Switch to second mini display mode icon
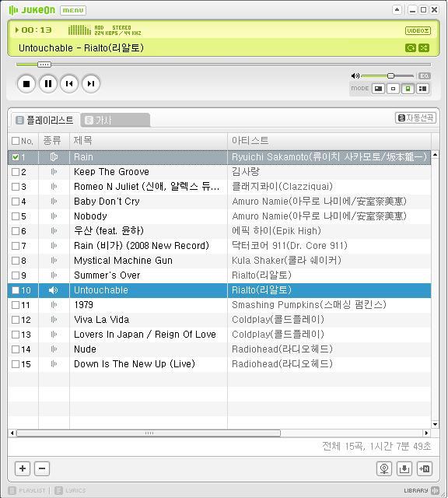The width and height of the screenshot is (448, 498). [x=393, y=89]
